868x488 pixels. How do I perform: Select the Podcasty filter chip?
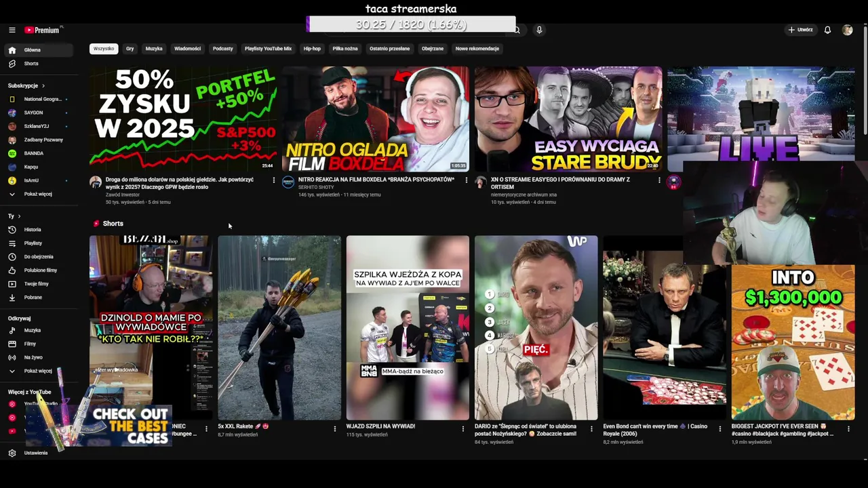(x=222, y=49)
